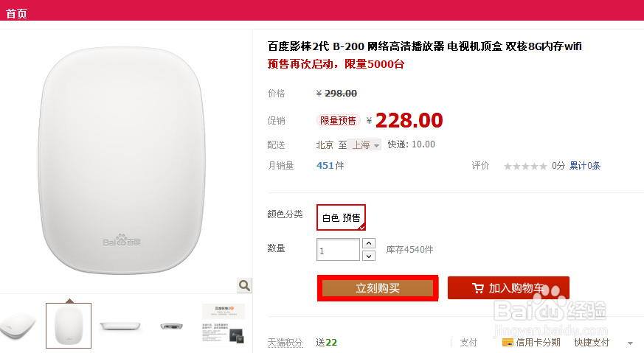The image size is (644, 353).
Task: Select the 白色 预售 color option
Action: 342,217
